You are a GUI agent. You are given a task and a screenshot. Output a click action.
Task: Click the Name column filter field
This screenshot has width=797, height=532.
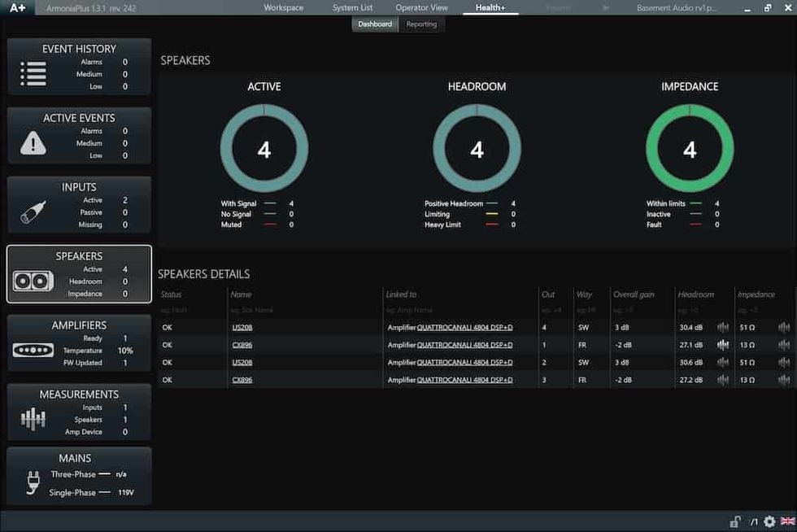pos(304,310)
